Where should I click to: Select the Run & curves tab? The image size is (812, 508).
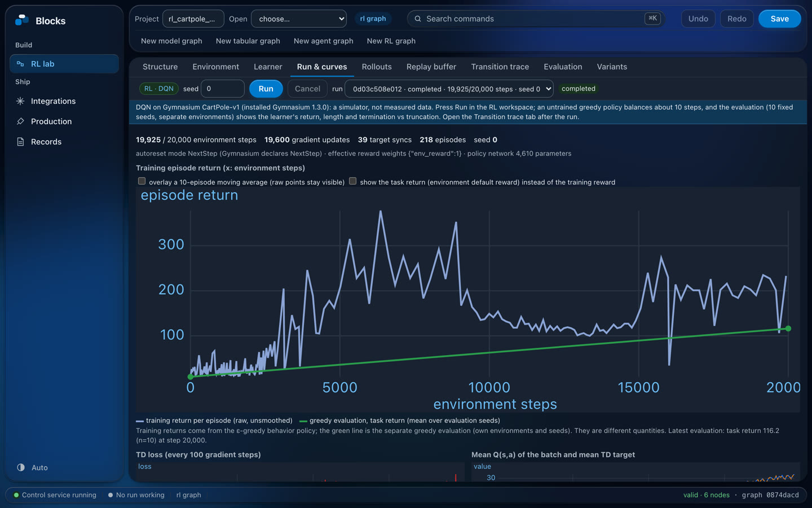tap(322, 67)
